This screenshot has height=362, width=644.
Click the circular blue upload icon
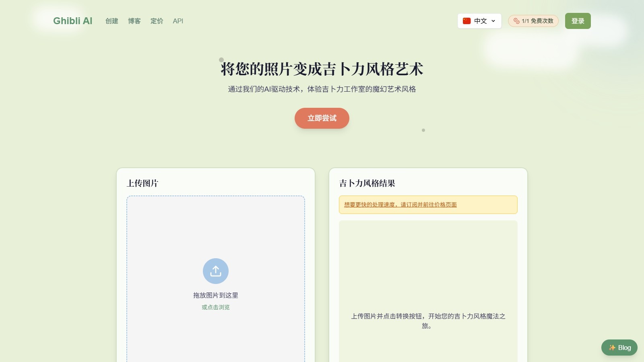216,271
